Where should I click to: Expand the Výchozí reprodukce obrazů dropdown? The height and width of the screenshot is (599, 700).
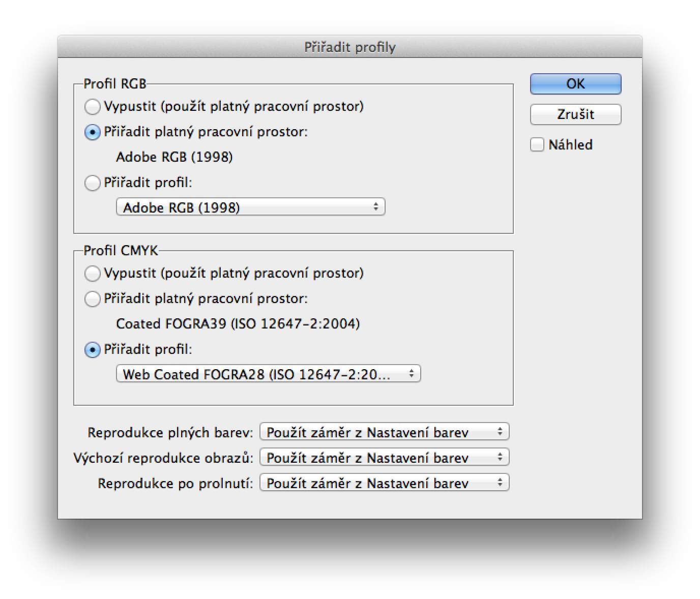click(x=385, y=458)
